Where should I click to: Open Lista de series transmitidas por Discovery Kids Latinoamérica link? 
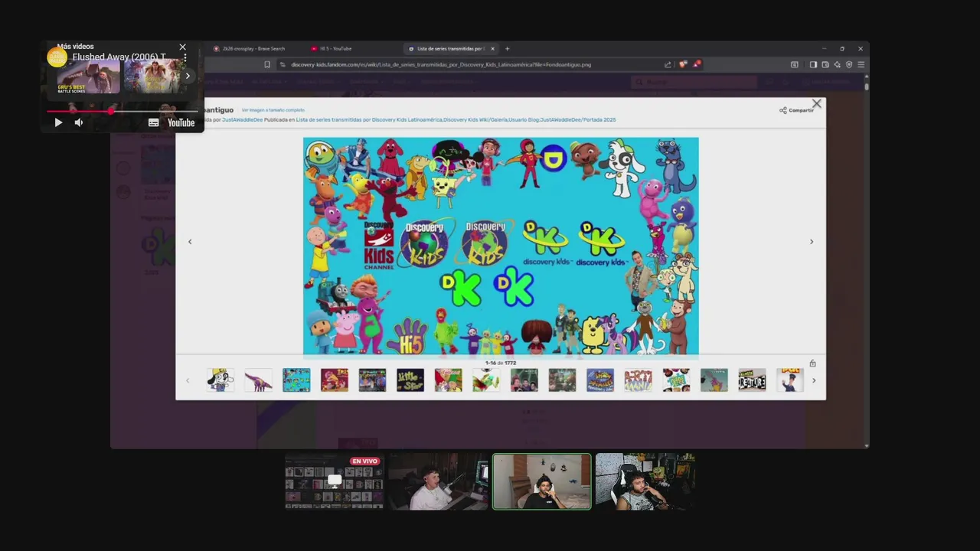tap(369, 119)
